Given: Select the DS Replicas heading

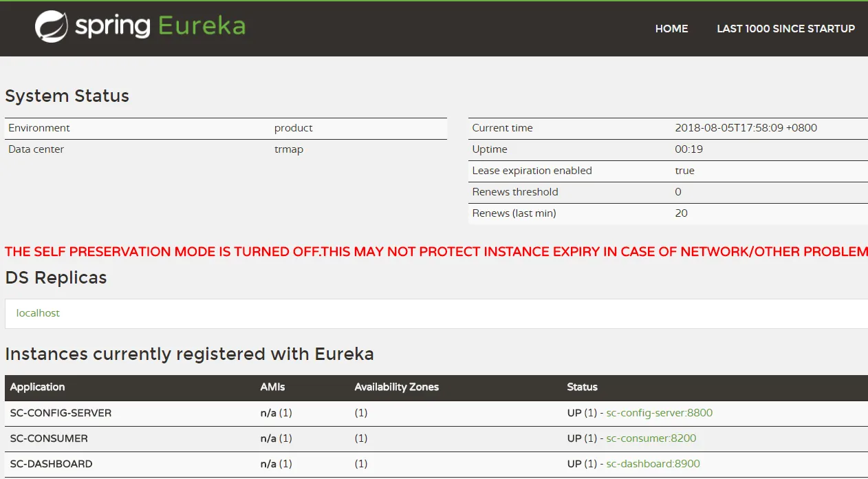Looking at the screenshot, I should click(56, 278).
